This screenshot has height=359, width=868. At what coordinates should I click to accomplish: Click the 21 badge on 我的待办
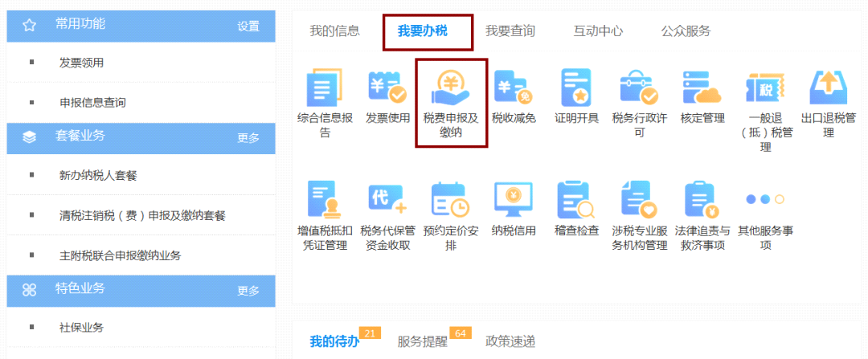coord(371,333)
